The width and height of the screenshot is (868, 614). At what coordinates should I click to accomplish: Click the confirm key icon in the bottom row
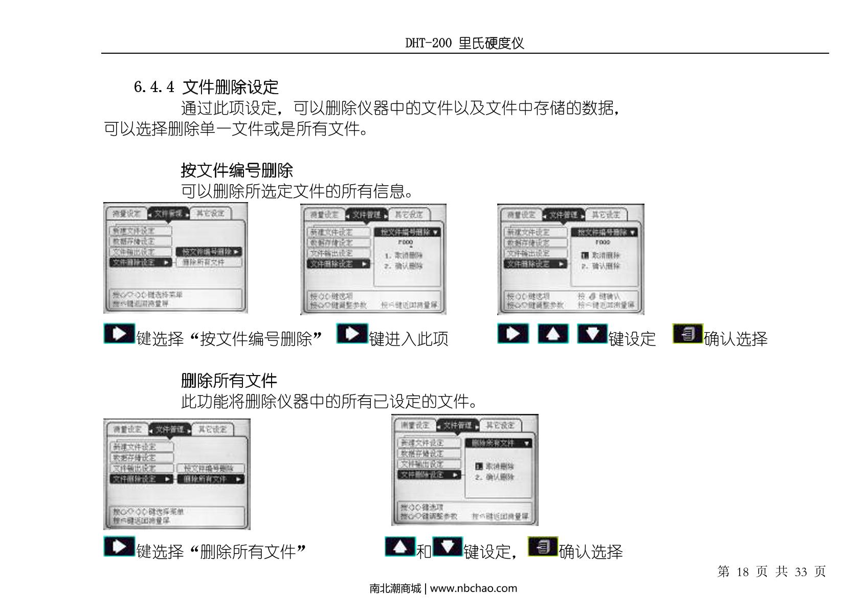click(x=543, y=546)
